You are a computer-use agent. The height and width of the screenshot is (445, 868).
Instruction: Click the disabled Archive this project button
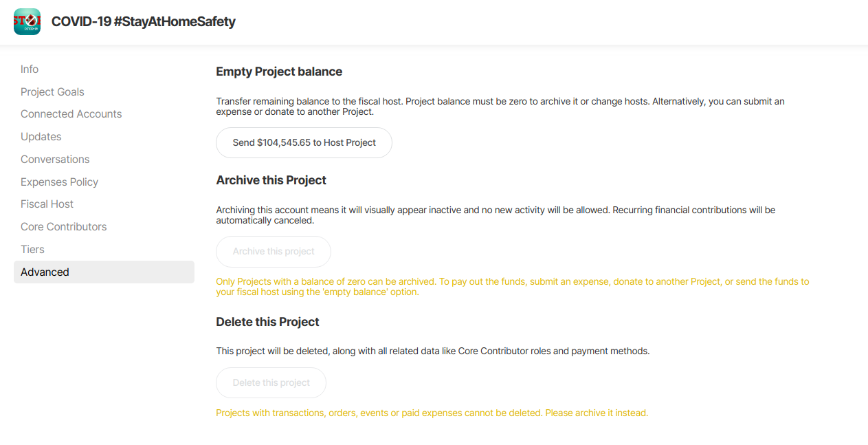[274, 252]
